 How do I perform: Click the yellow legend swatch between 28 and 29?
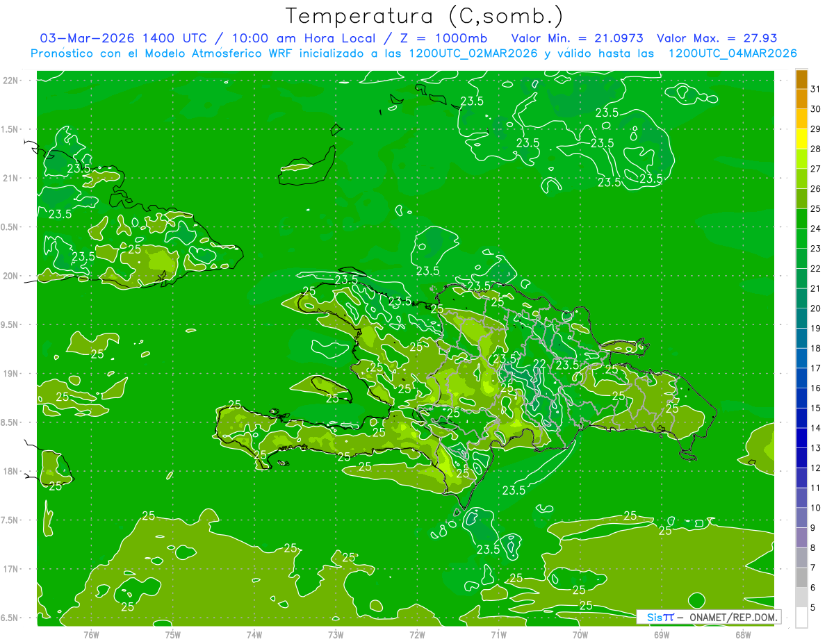801,139
